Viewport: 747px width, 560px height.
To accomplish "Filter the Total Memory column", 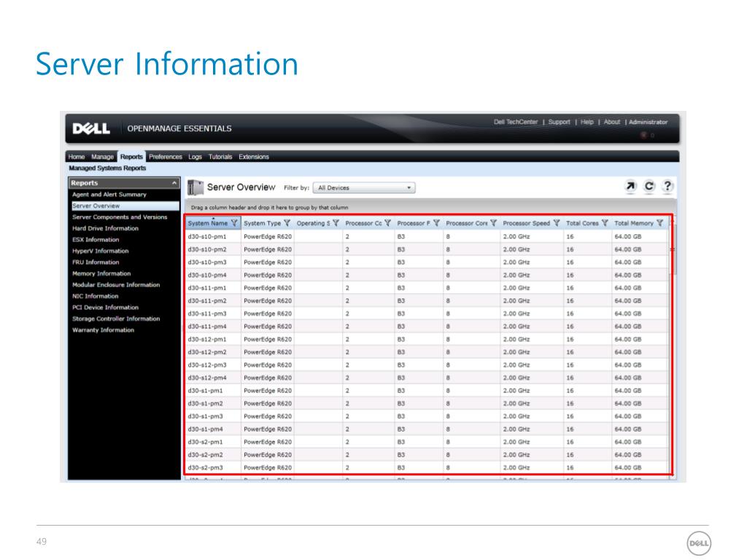I will click(659, 223).
